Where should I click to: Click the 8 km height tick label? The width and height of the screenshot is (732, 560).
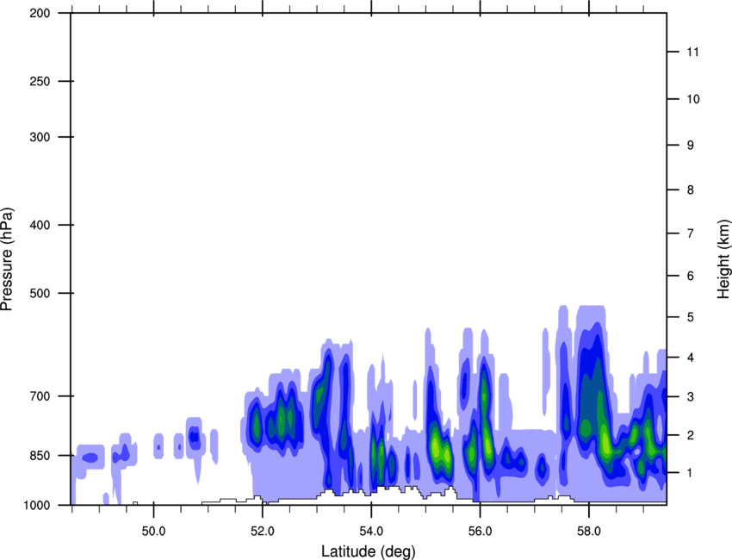pos(691,190)
